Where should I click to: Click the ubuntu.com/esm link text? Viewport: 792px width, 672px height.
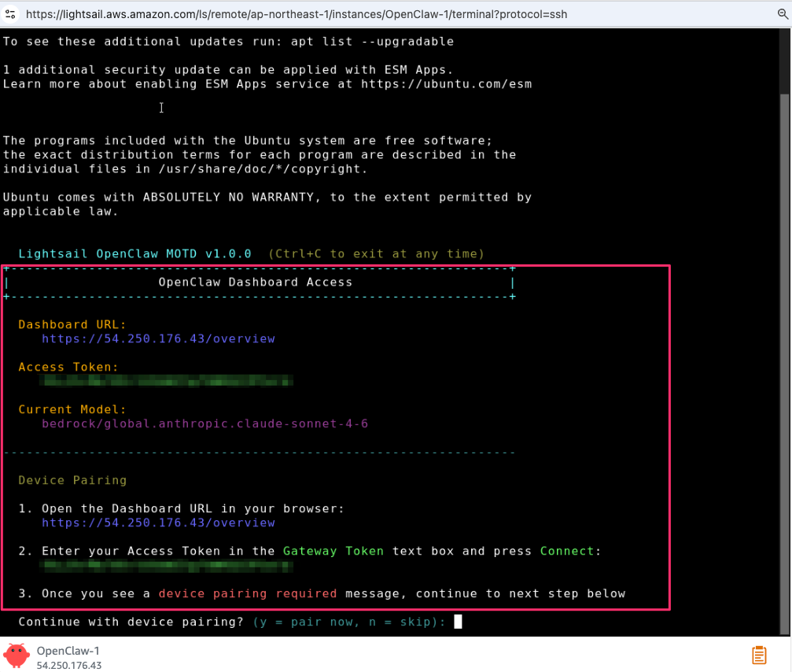tap(446, 84)
